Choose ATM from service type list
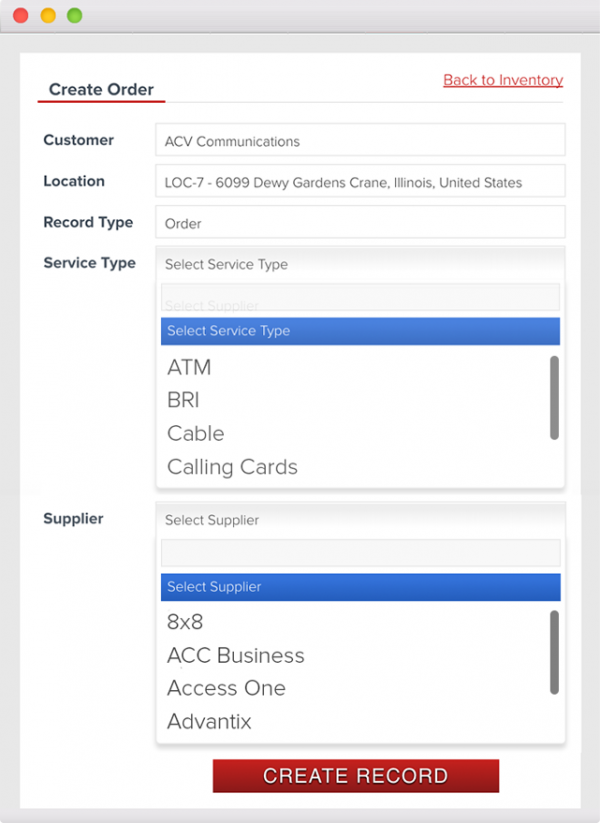 coord(189,367)
